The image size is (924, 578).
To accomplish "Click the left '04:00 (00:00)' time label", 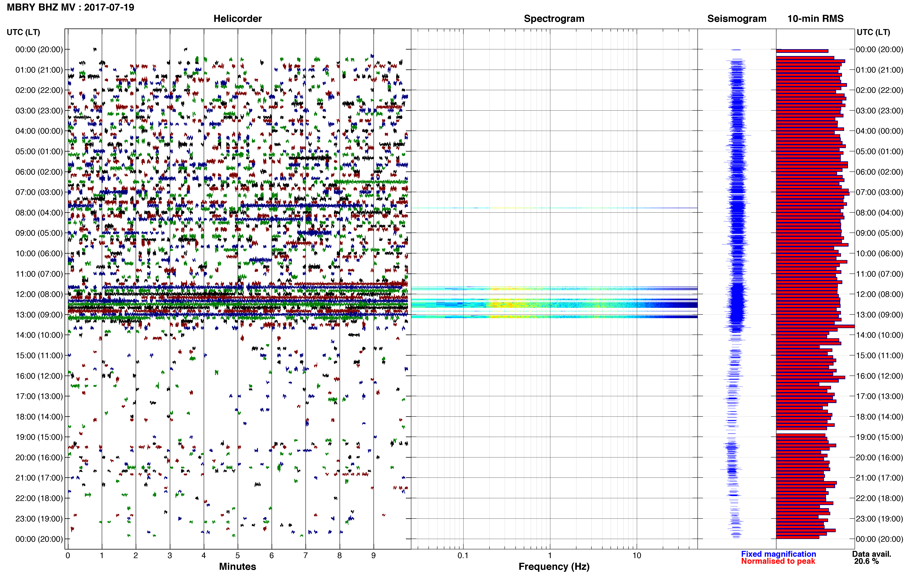I will tap(39, 131).
